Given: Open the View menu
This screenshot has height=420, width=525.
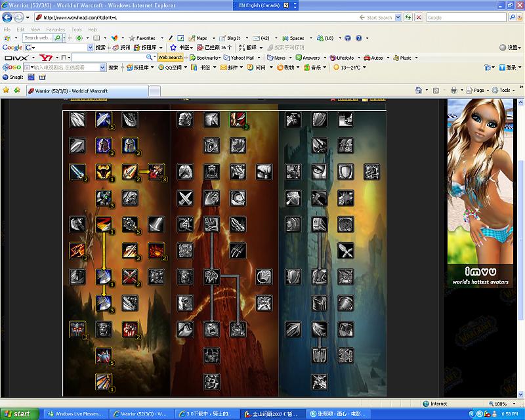Looking at the screenshot, I should click(35, 30).
